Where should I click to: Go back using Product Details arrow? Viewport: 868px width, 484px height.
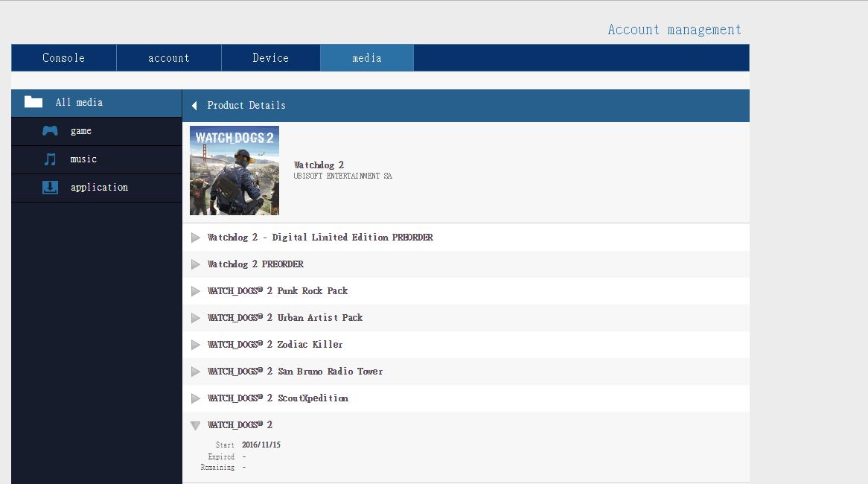pyautogui.click(x=194, y=105)
